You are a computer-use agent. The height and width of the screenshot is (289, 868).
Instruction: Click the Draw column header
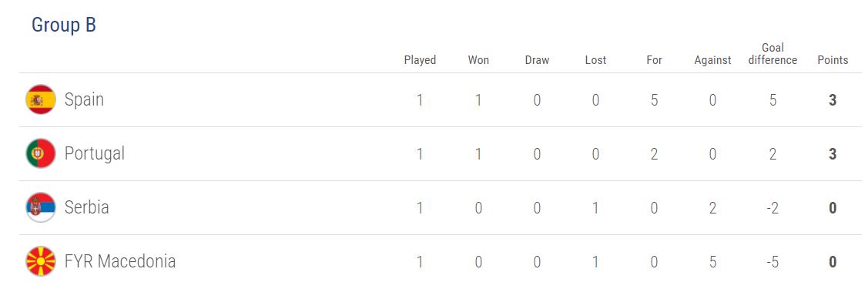tap(537, 60)
